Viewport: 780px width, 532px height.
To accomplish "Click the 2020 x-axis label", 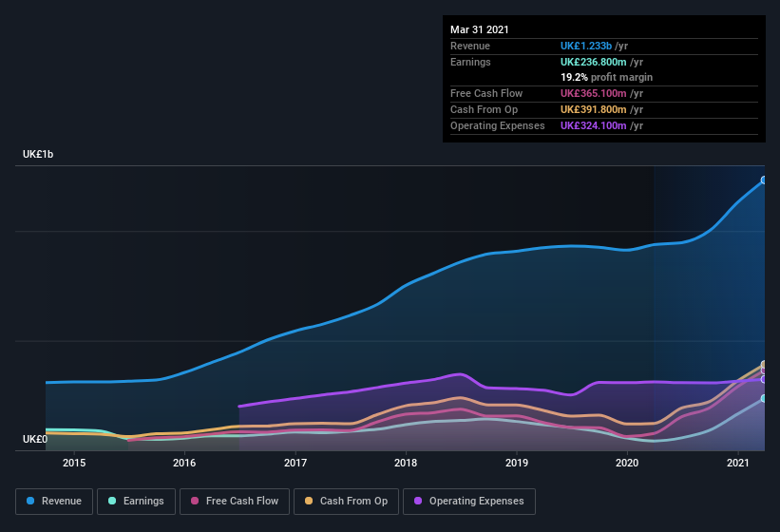I will pos(627,463).
